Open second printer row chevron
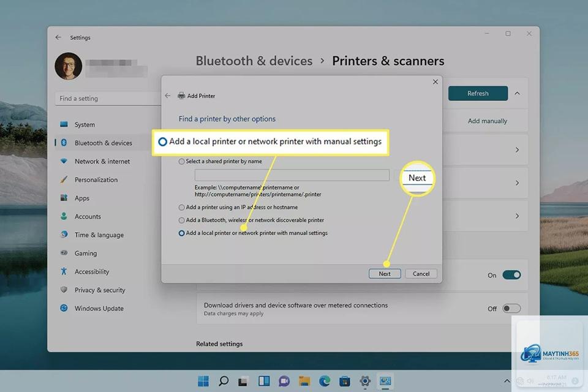Viewport: 588px width, 392px height. coord(517,183)
